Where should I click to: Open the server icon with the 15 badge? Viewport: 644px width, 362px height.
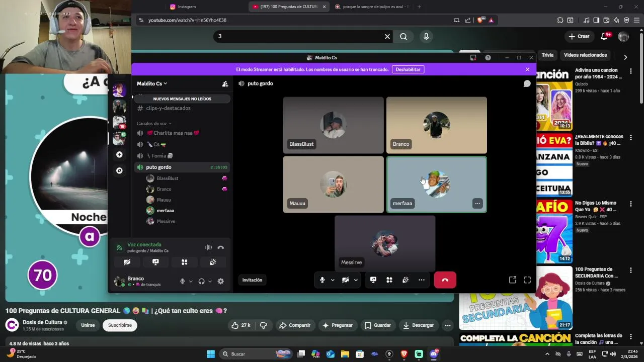(119, 122)
